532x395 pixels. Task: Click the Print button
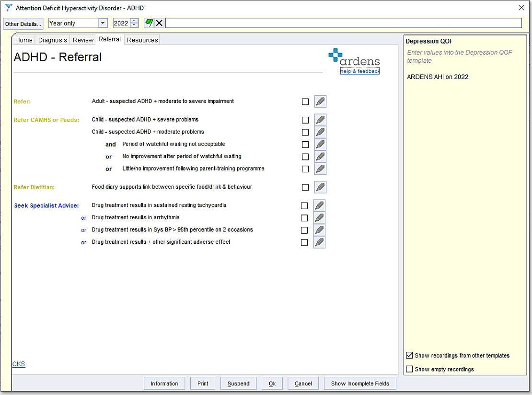(x=203, y=384)
